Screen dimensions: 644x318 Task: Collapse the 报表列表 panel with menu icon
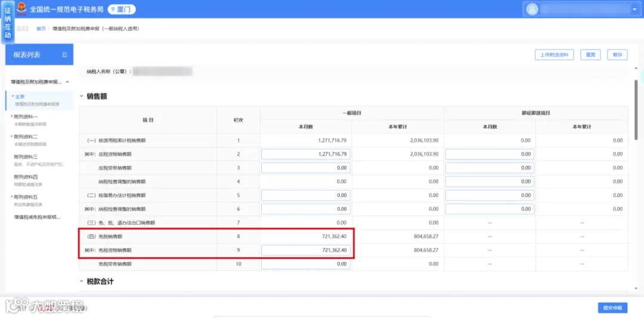click(64, 55)
